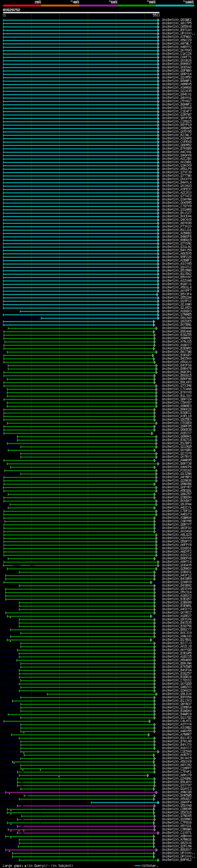Select the UniRef100_B9YP19 label
197x868 pixels.
coord(177,125)
